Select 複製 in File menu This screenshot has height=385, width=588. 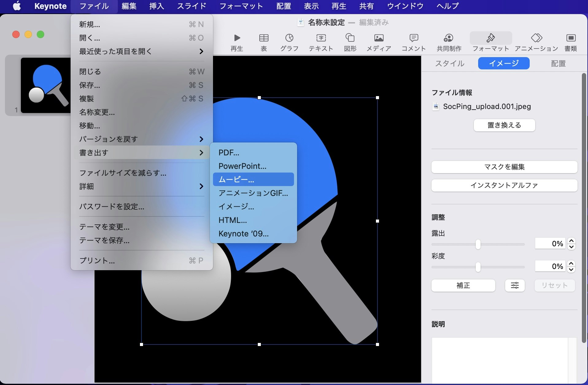coord(141,99)
